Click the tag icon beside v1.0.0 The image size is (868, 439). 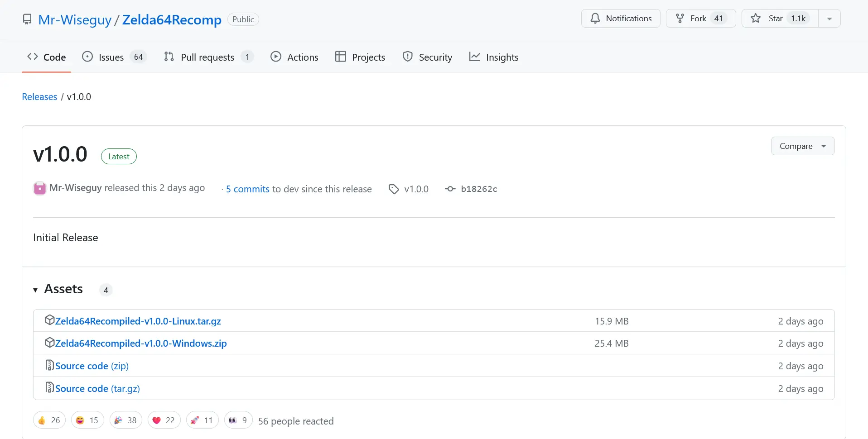394,189
